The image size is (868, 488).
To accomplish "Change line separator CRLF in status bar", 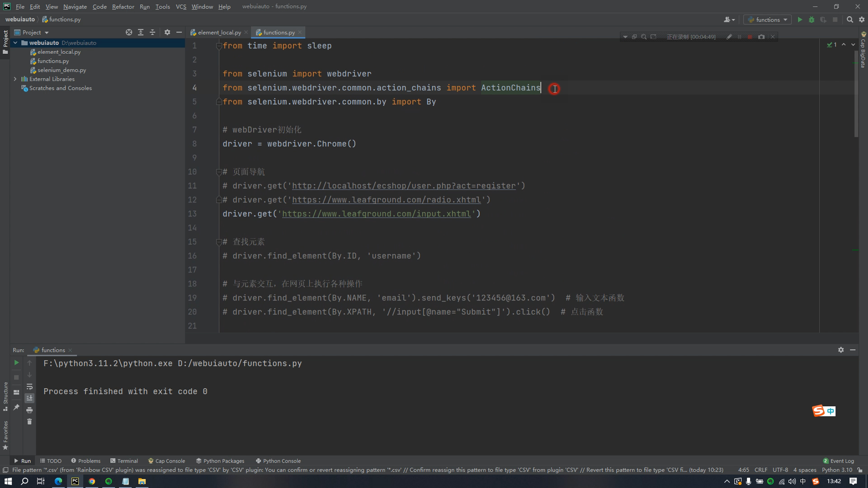I will 761,470.
